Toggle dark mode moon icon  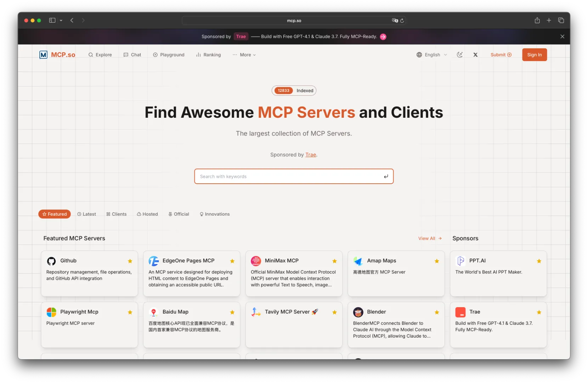pos(460,55)
